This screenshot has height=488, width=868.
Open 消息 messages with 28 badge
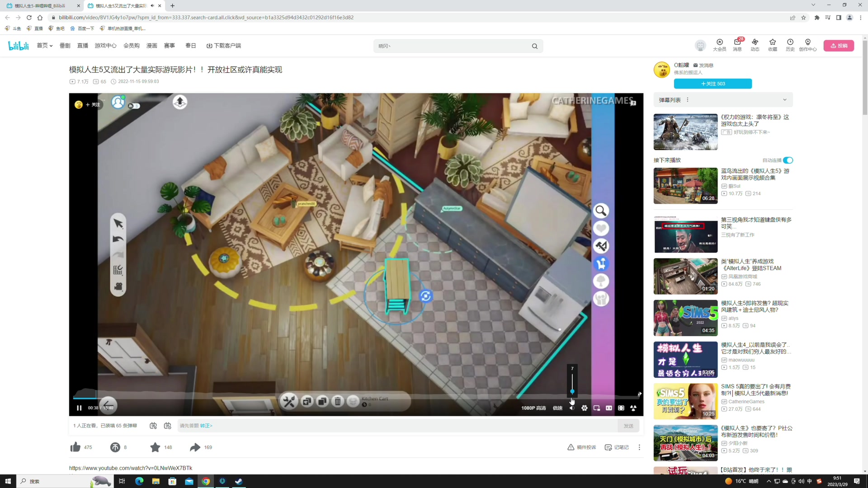(x=737, y=45)
